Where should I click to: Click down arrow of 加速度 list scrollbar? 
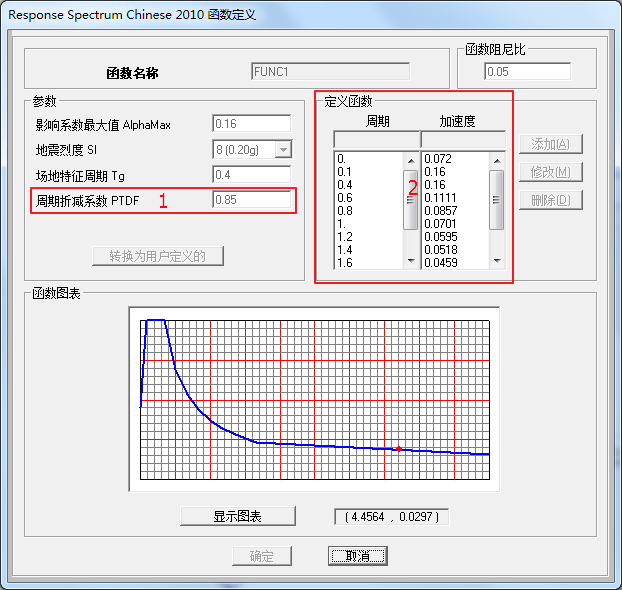[496, 261]
